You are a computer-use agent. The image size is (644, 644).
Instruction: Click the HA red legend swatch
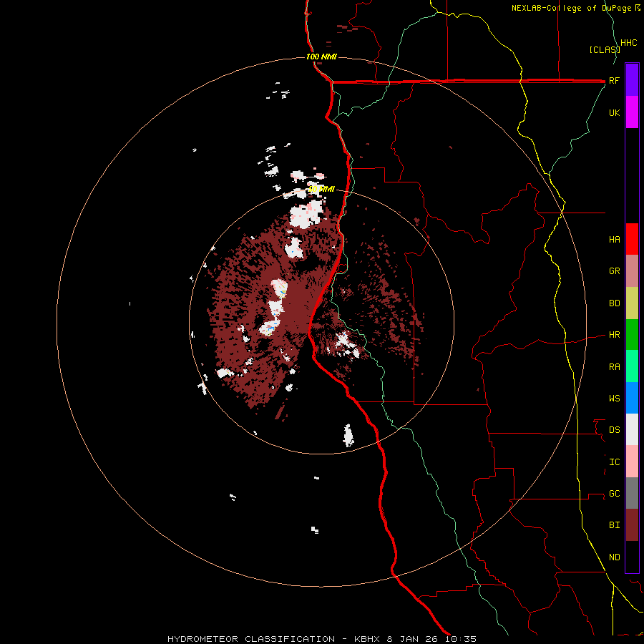tap(632, 239)
